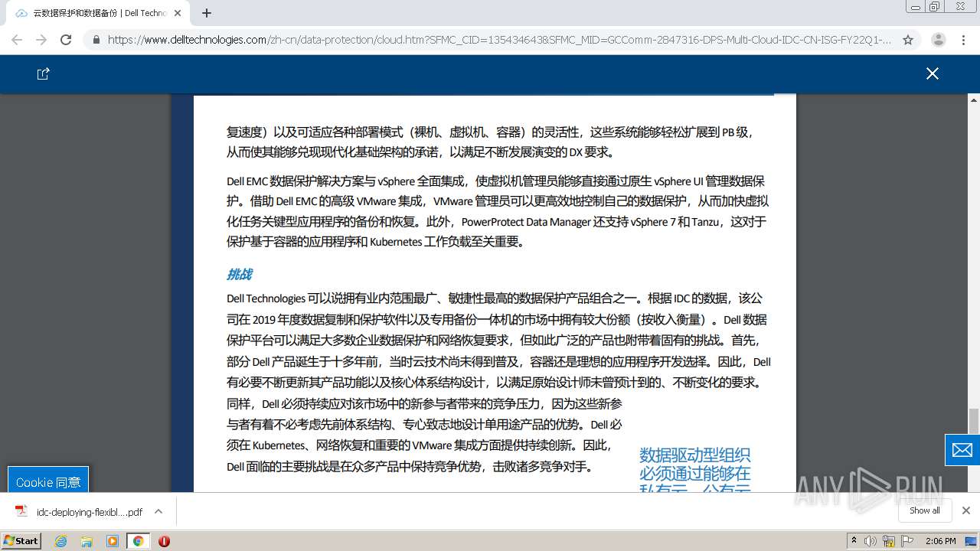
Task: Click the 挑战 section heading
Action: point(239,274)
